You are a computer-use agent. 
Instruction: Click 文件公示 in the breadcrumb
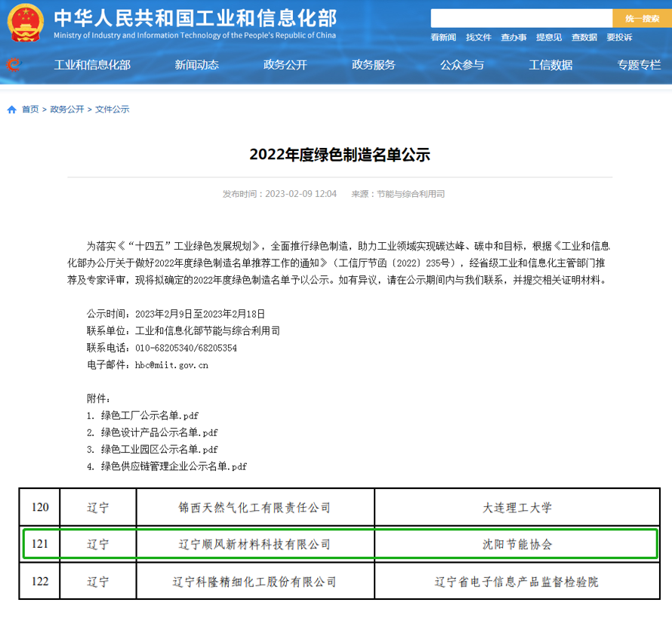click(113, 109)
